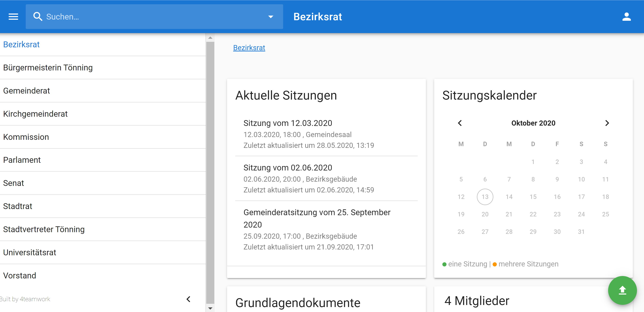Image resolution: width=644 pixels, height=312 pixels.
Task: Expand the search options dropdown arrow
Action: click(x=270, y=17)
